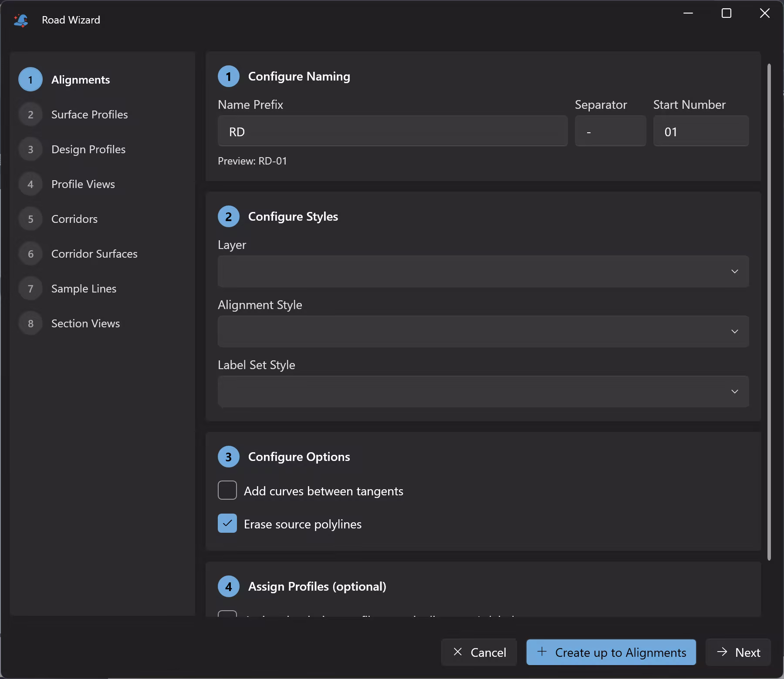
Task: Click the Configure Naming heading
Action: [299, 76]
